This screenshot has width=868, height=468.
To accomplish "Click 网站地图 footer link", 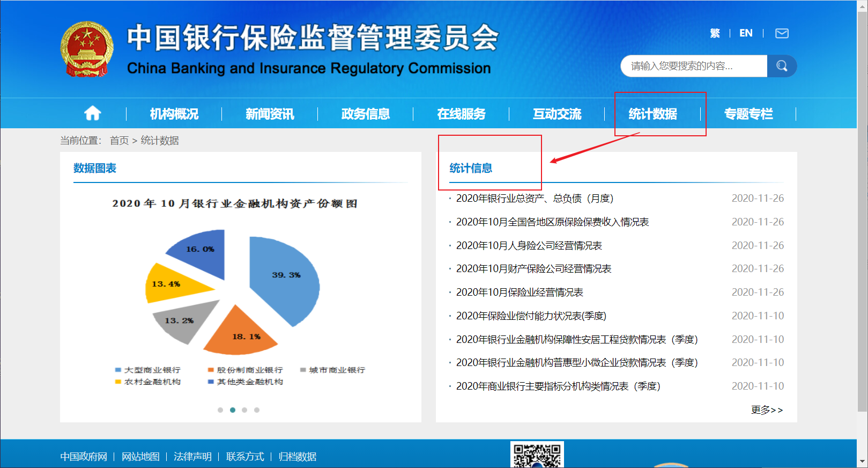I will point(140,457).
